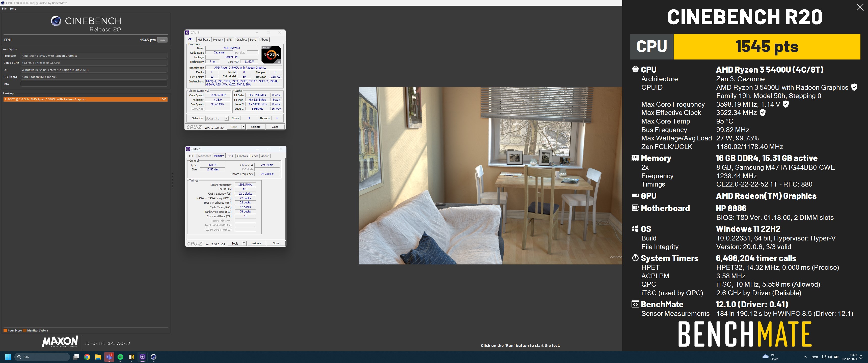Viewport: 868px width, 363px height.
Task: Click the Memory section icon in BenchMate panel
Action: pyautogui.click(x=635, y=158)
